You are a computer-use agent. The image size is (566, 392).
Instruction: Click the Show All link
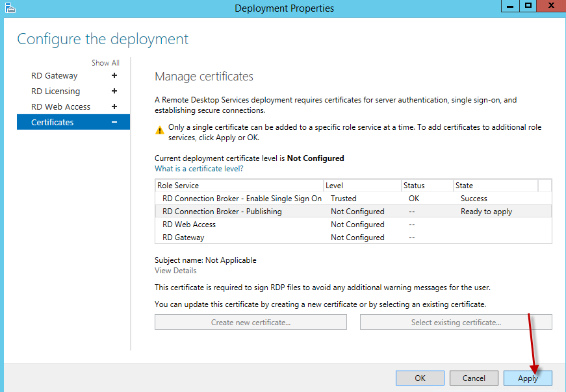click(x=105, y=63)
